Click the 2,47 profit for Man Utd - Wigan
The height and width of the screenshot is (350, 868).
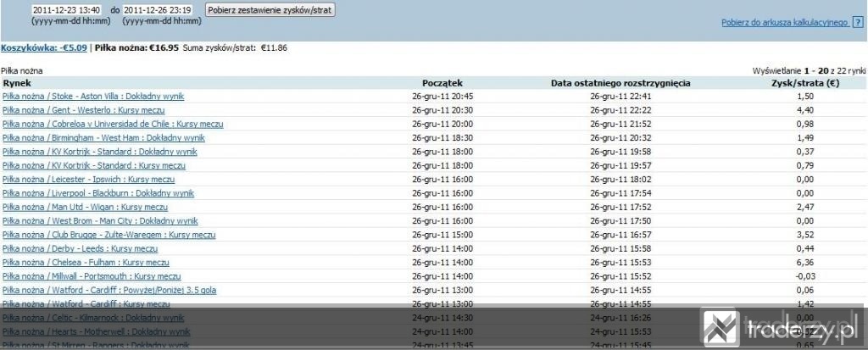click(806, 207)
